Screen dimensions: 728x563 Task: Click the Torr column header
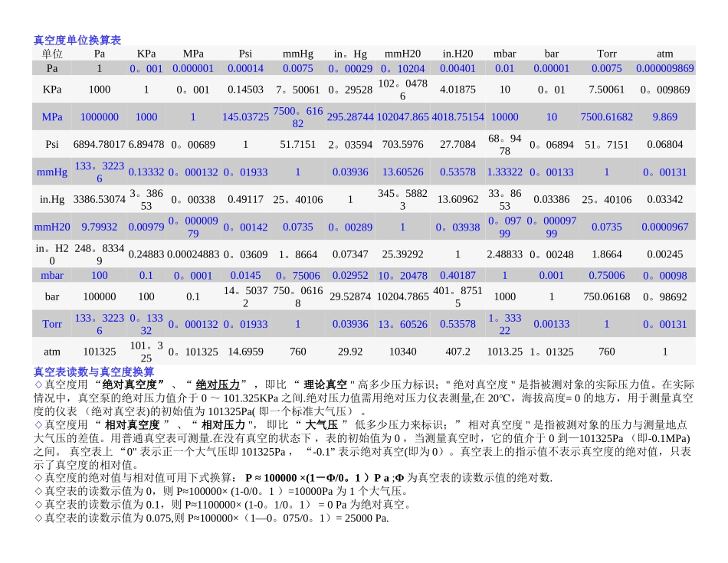coord(606,54)
